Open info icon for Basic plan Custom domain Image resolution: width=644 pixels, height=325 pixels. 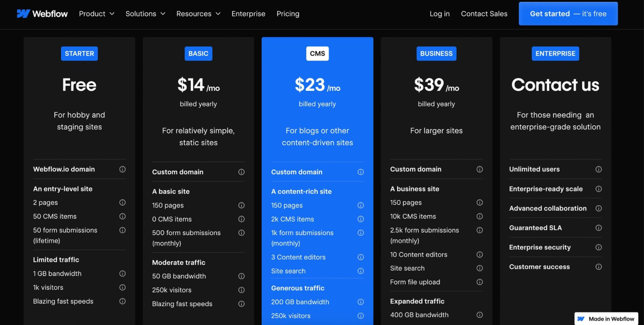coord(241,172)
